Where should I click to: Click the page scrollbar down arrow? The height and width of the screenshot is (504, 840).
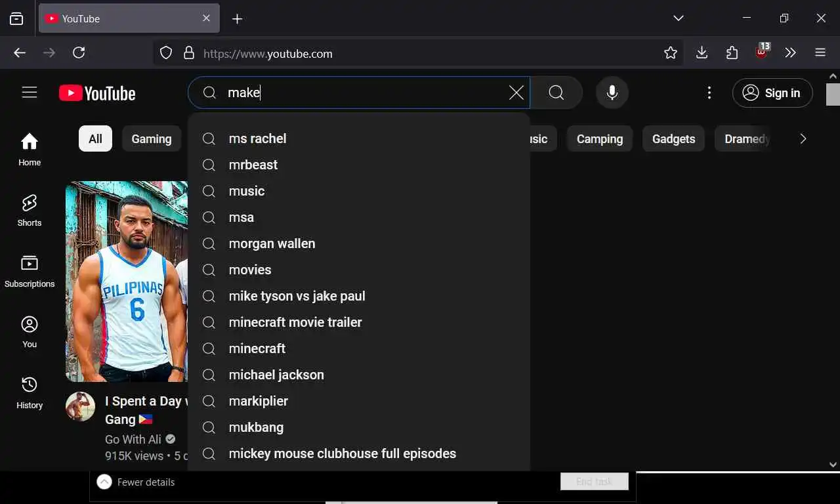833,465
